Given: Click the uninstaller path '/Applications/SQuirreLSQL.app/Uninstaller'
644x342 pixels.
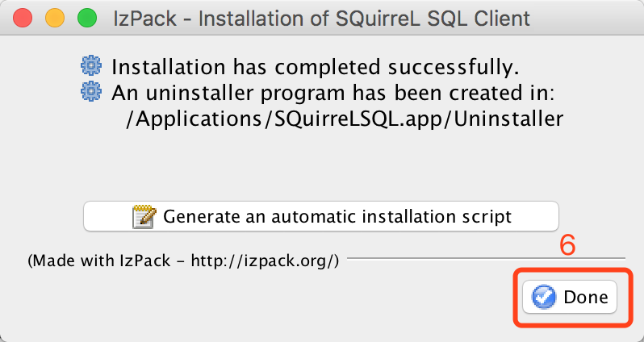Looking at the screenshot, I should pos(345,119).
